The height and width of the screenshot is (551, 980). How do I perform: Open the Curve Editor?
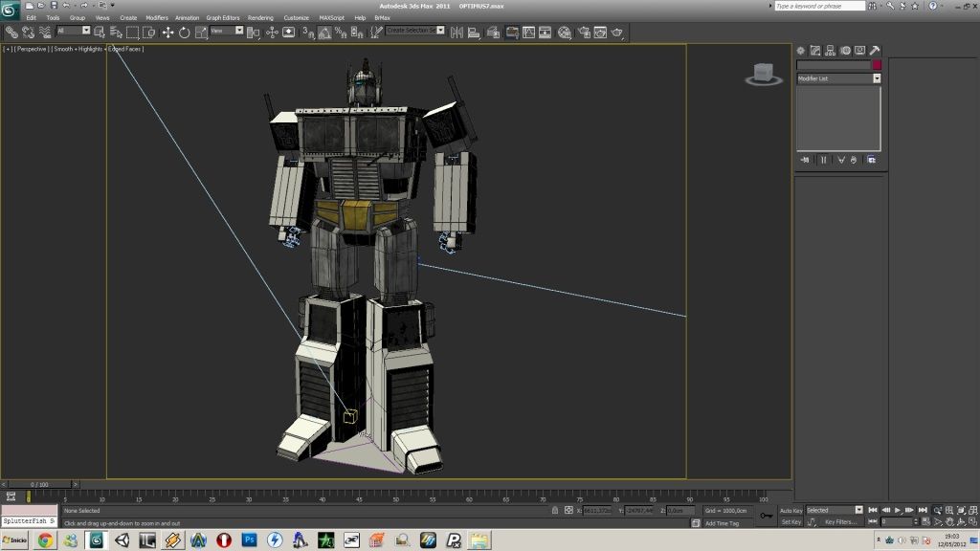tap(528, 33)
